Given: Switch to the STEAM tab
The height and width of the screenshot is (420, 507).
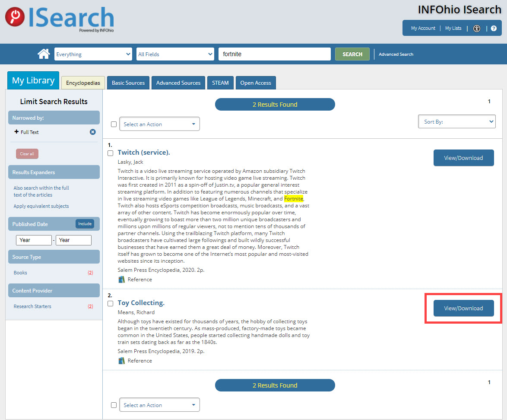Looking at the screenshot, I should coord(221,83).
